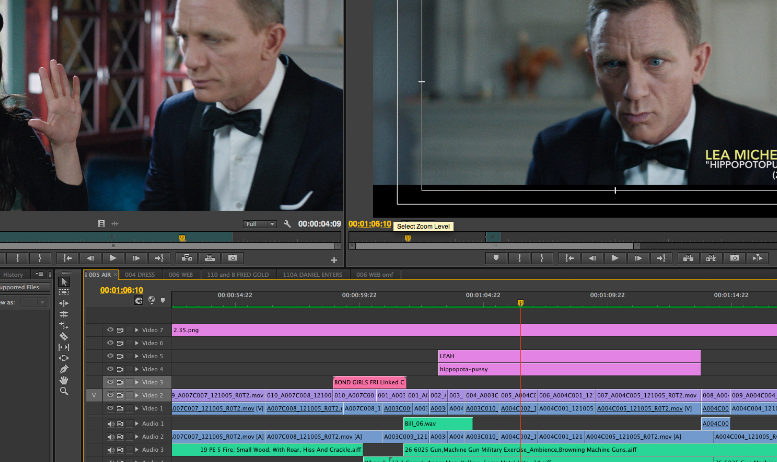Export frame from Source monitor
777x462 pixels.
point(232,258)
